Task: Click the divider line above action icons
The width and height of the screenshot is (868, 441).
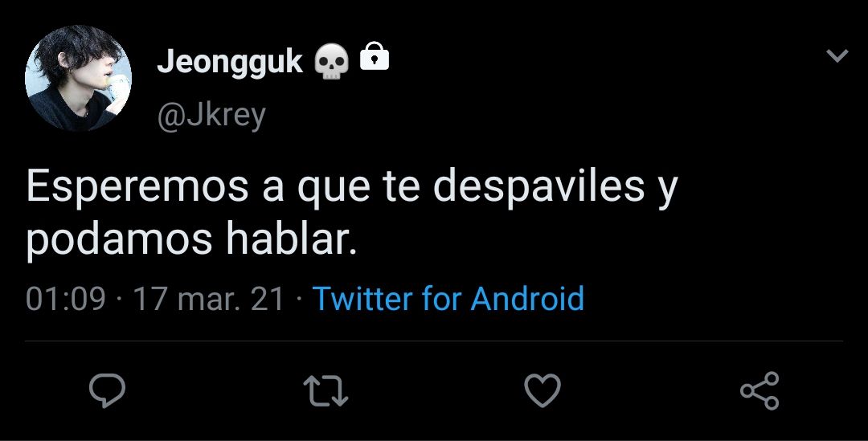Action: (x=434, y=341)
